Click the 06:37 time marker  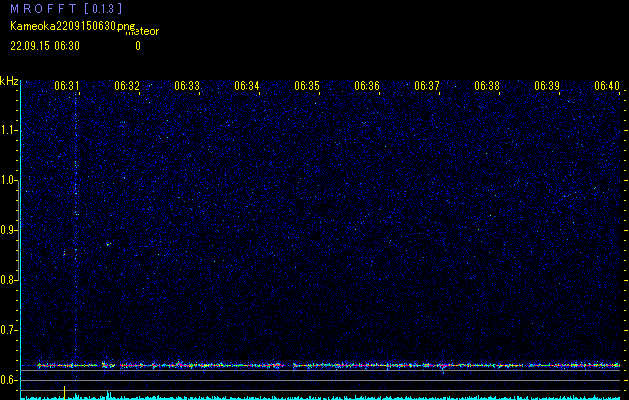coord(427,86)
